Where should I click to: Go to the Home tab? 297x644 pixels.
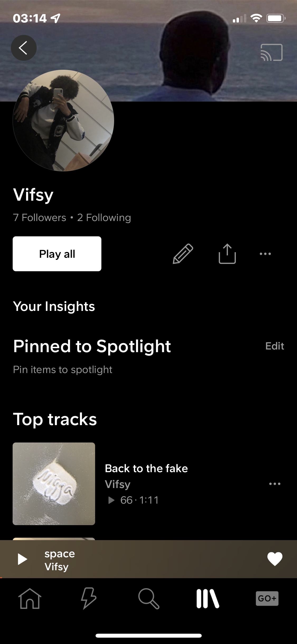(x=30, y=599)
